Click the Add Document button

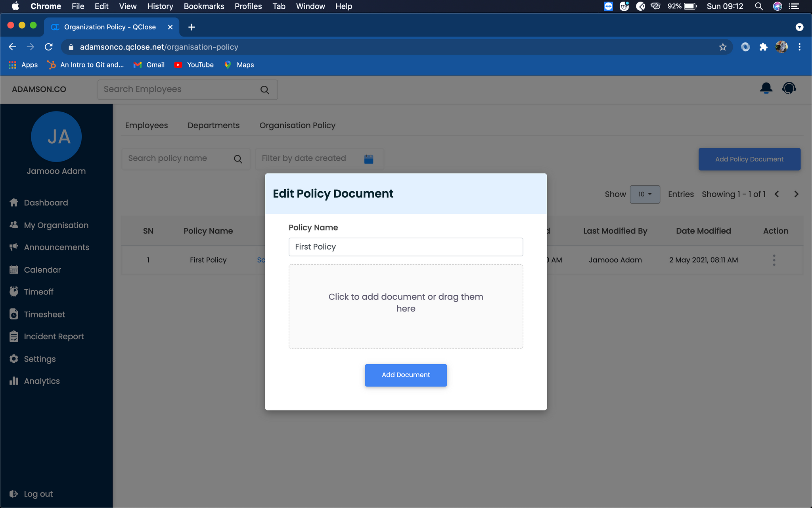[x=406, y=375]
